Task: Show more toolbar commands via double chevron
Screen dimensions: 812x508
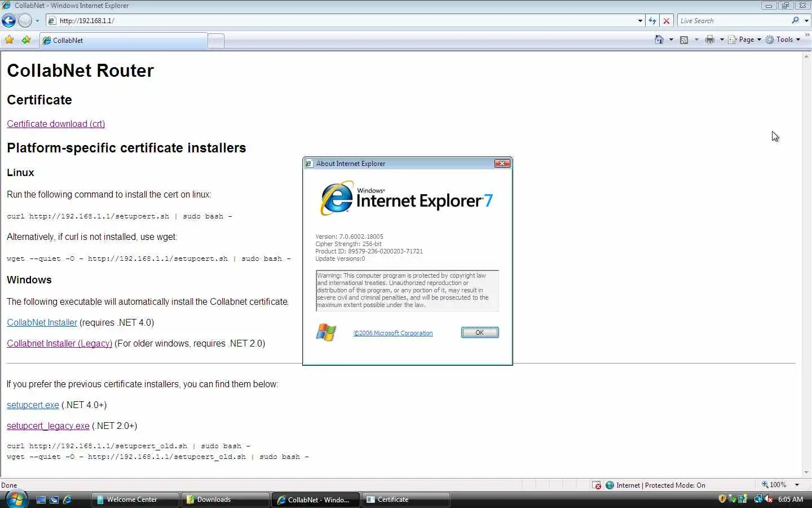Action: tap(807, 35)
